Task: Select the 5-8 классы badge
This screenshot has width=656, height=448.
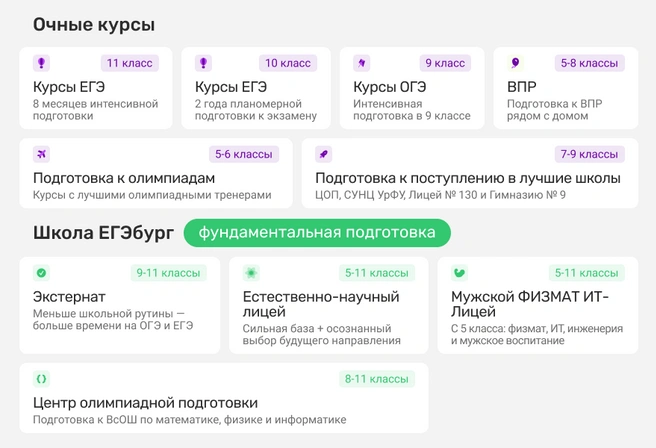Action: click(x=589, y=63)
